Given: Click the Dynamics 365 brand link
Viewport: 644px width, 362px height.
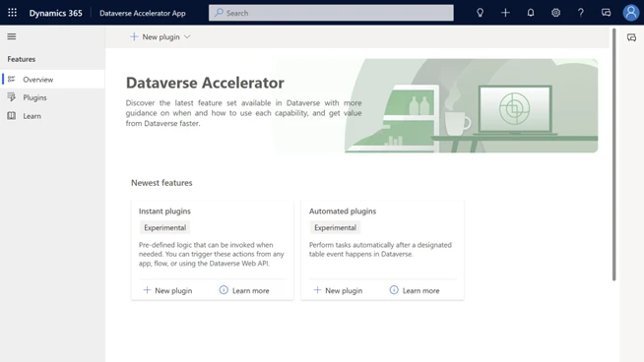Looking at the screenshot, I should [x=55, y=13].
